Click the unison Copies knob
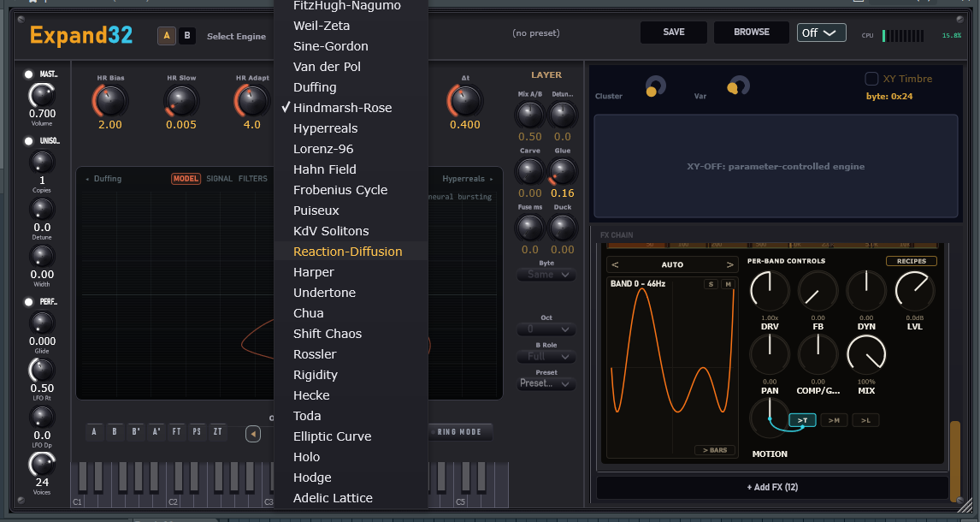This screenshot has height=522, width=980. (x=42, y=163)
